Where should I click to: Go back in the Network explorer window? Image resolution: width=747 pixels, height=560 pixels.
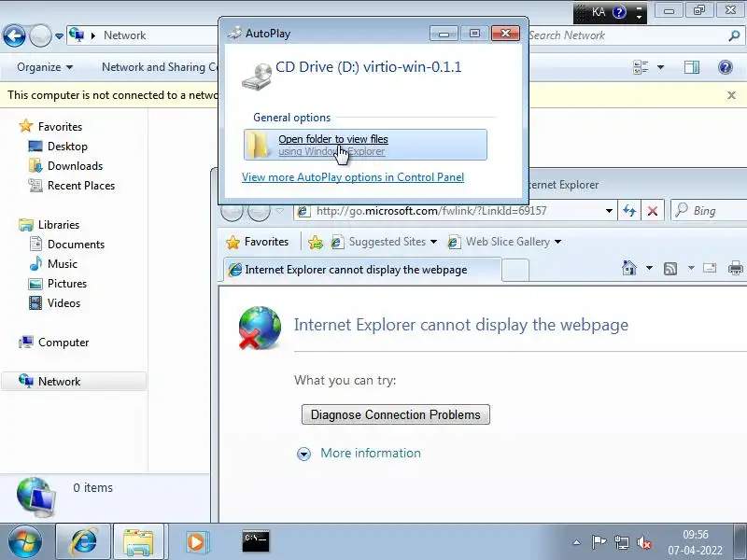(x=14, y=35)
